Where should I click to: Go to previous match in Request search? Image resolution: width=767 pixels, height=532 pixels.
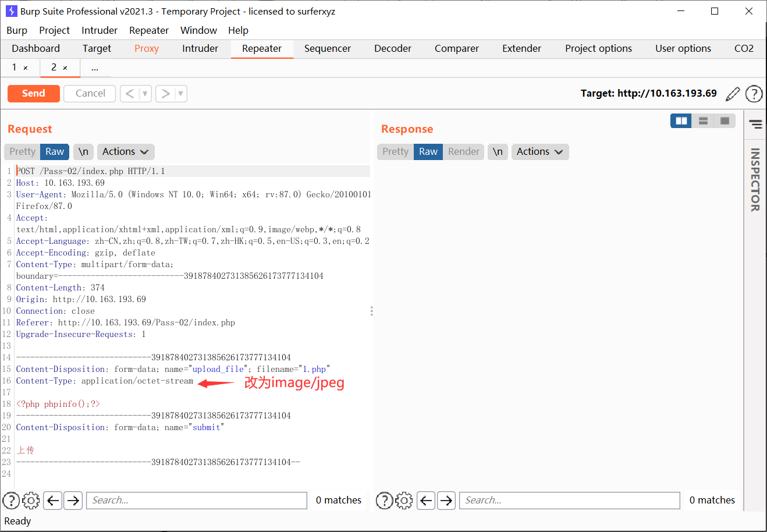(53, 500)
